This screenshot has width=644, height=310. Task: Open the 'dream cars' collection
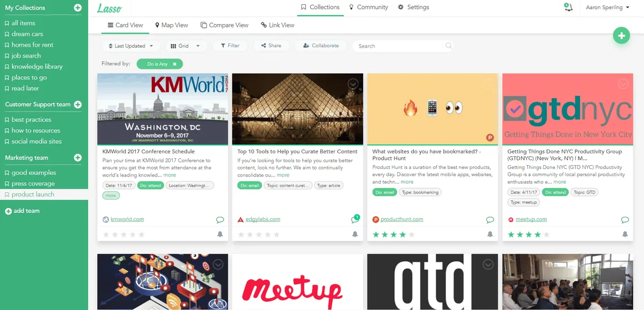pos(27,34)
